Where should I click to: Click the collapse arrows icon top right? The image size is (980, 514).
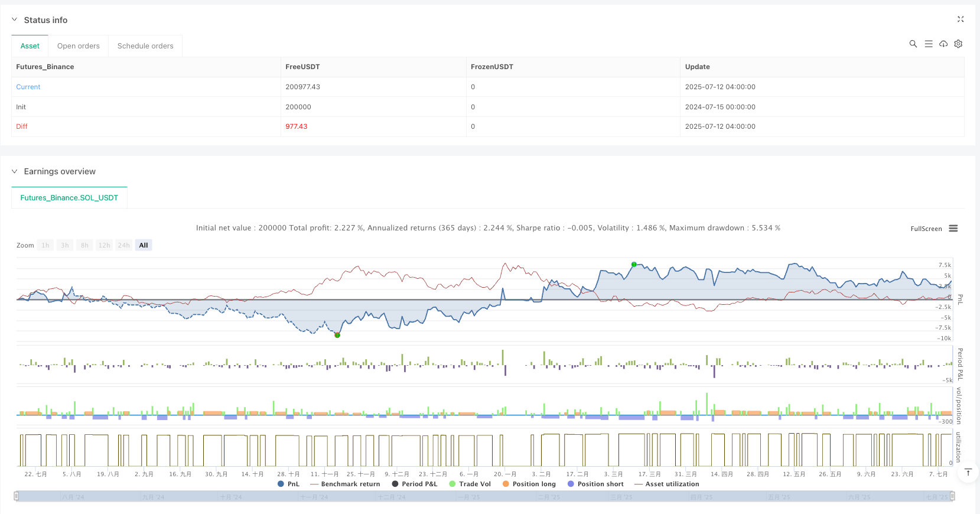click(x=961, y=19)
